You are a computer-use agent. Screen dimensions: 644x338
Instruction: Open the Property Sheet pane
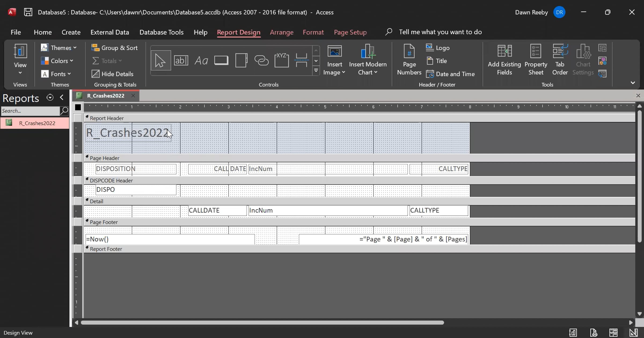click(536, 60)
